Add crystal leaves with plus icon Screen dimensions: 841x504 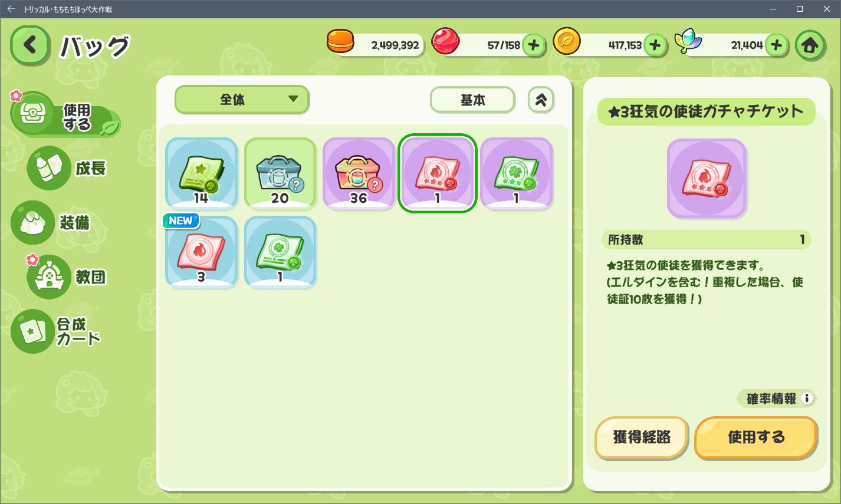[x=777, y=45]
